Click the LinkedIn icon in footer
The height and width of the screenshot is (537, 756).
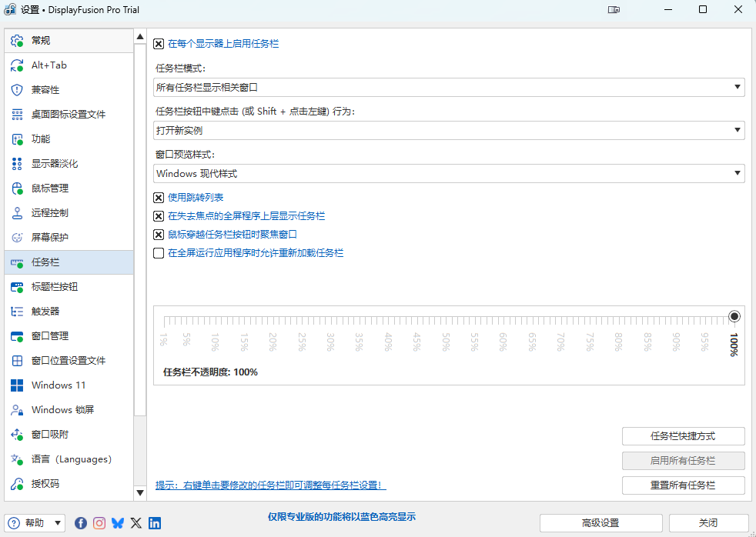[x=155, y=523]
